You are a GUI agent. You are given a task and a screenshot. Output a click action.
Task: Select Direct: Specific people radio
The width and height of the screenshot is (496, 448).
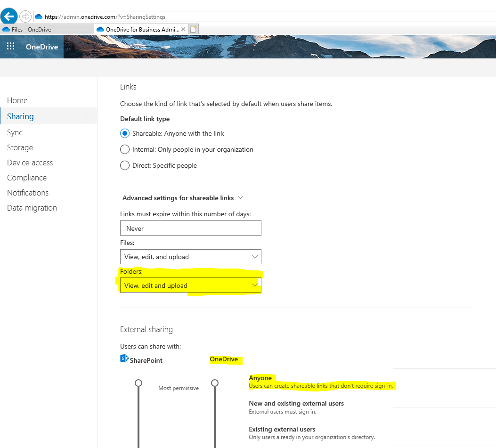pyautogui.click(x=125, y=165)
